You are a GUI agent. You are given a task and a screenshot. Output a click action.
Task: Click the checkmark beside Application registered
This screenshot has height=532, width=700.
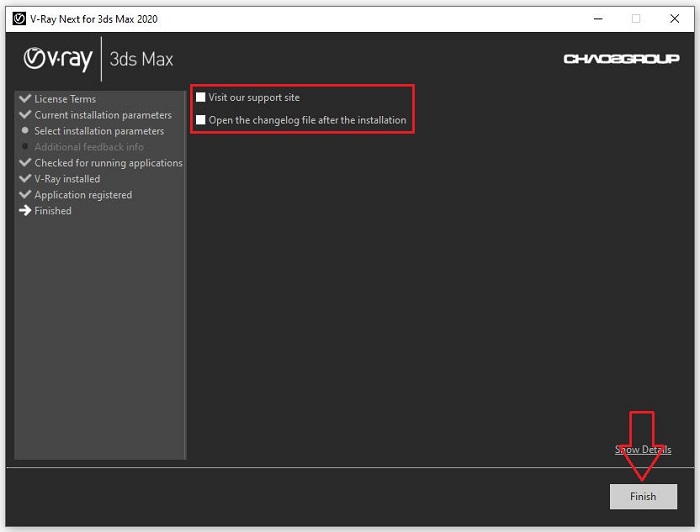[x=25, y=194]
